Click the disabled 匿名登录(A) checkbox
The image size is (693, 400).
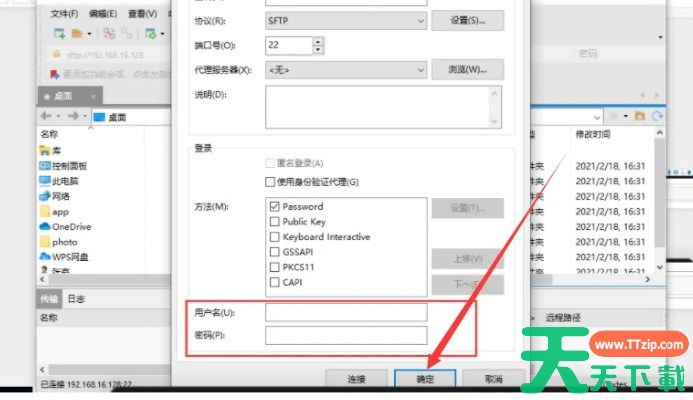pyautogui.click(x=270, y=163)
